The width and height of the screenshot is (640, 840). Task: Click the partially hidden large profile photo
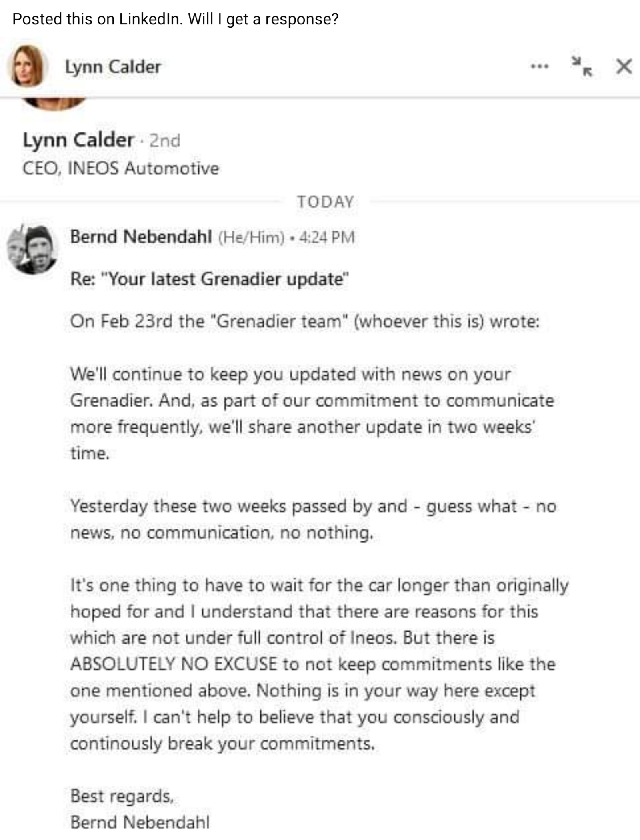[x=54, y=104]
